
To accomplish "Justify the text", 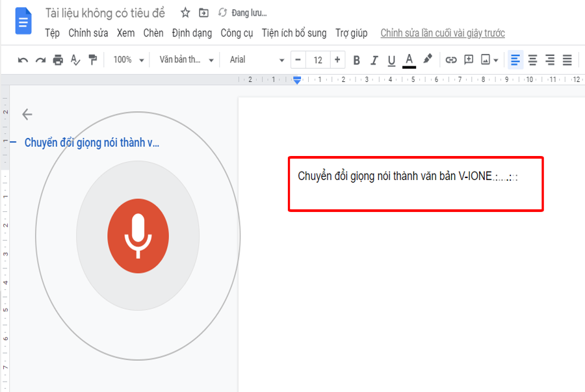I will [x=567, y=60].
